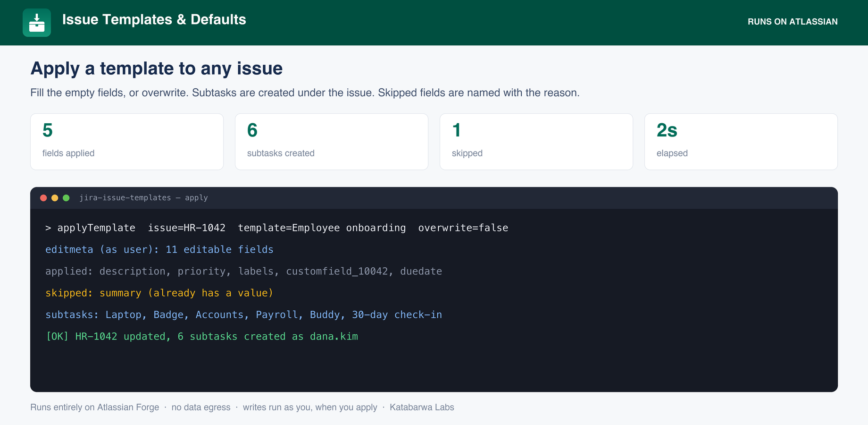This screenshot has width=868, height=425.
Task: Click the 'editmeta (as user): 11 editable fields' line
Action: tap(159, 249)
